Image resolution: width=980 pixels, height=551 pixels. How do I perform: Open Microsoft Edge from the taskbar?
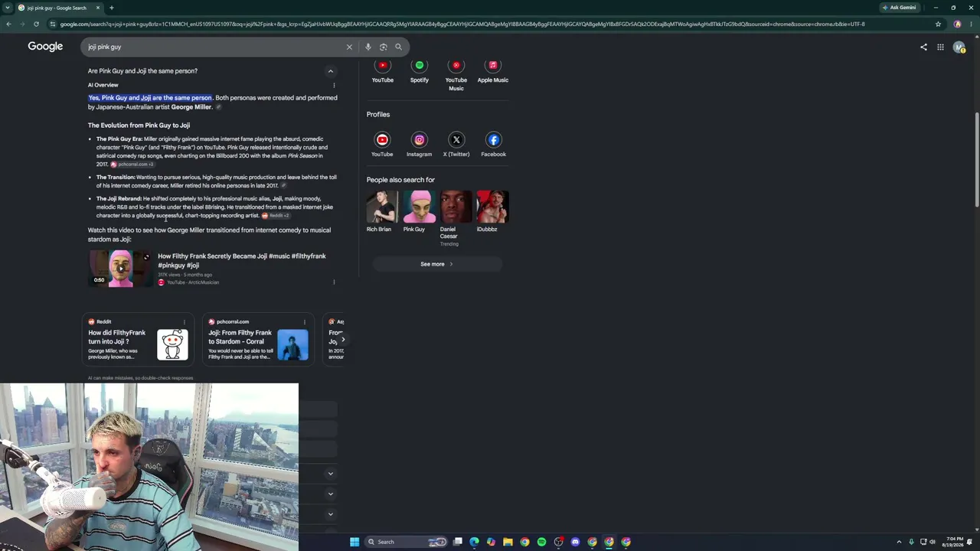474,542
